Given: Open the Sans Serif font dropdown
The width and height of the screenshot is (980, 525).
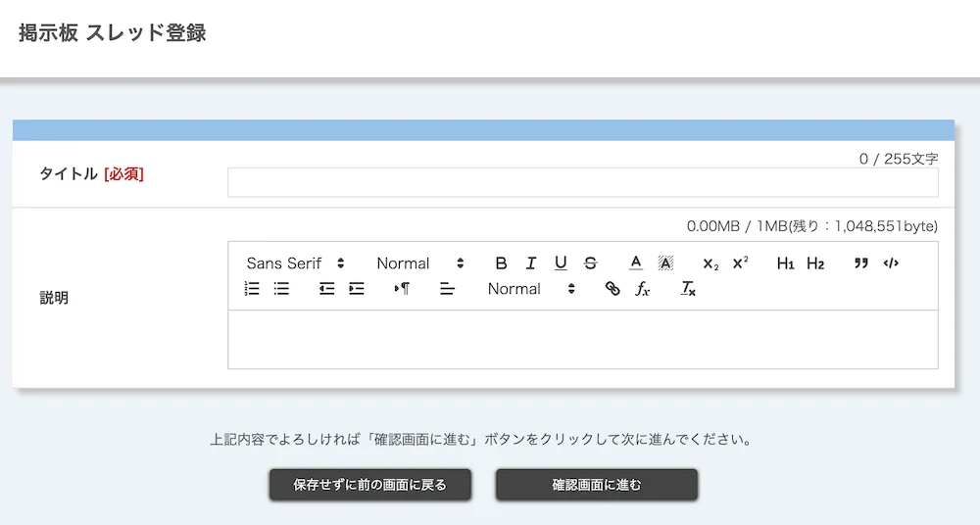Looking at the screenshot, I should pos(296,263).
